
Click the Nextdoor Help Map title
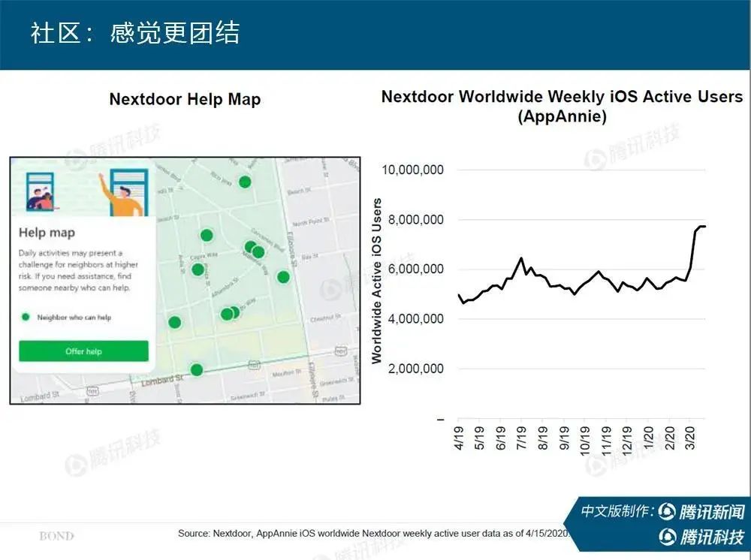(185, 98)
